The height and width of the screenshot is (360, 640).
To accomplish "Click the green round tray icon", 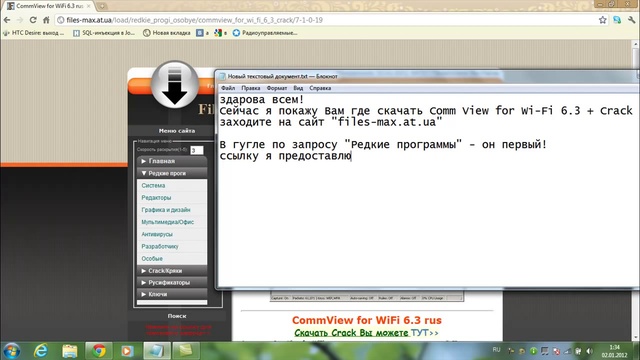I will pos(533,351).
